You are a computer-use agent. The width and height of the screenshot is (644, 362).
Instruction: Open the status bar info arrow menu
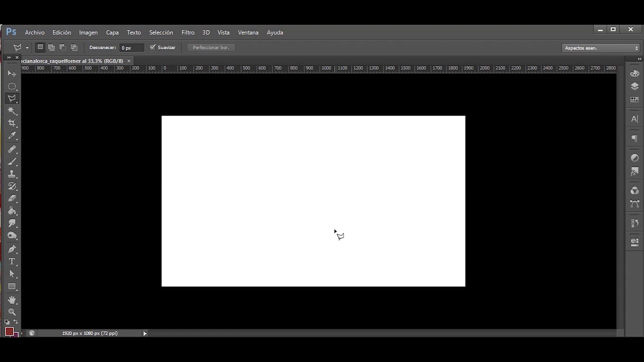(145, 333)
